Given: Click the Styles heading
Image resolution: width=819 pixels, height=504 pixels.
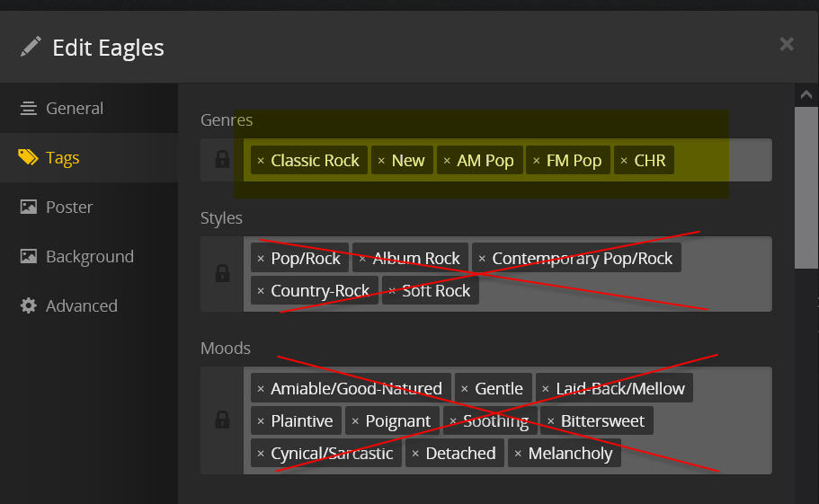Looking at the screenshot, I should click(x=221, y=218).
